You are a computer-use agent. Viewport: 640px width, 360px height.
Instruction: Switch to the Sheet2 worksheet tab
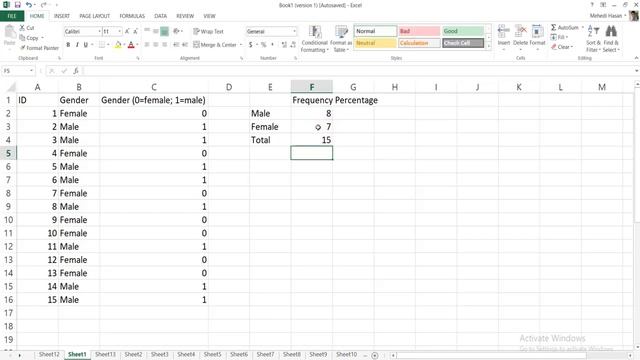133,354
